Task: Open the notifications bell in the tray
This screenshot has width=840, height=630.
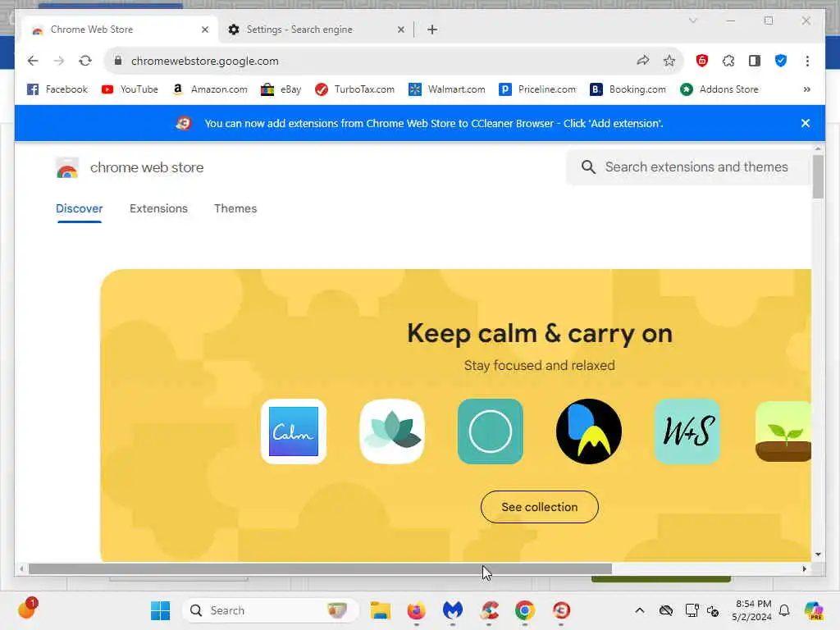Action: click(784, 610)
